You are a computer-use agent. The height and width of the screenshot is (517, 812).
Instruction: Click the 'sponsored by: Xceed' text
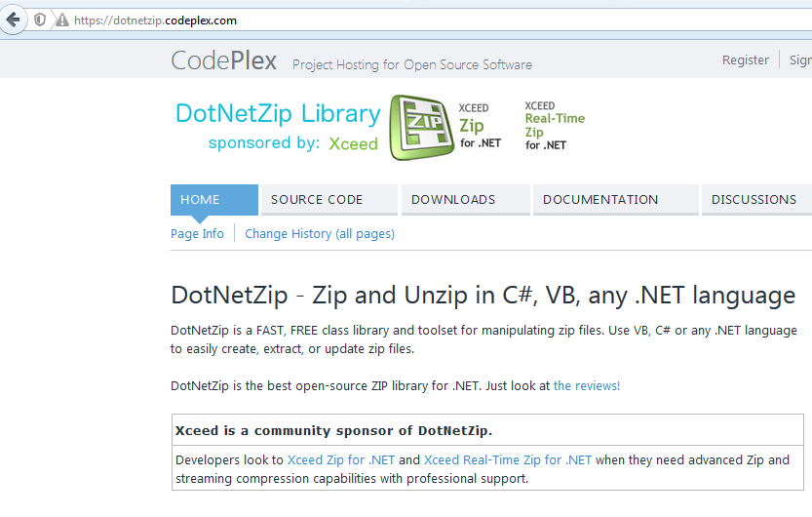(x=293, y=143)
